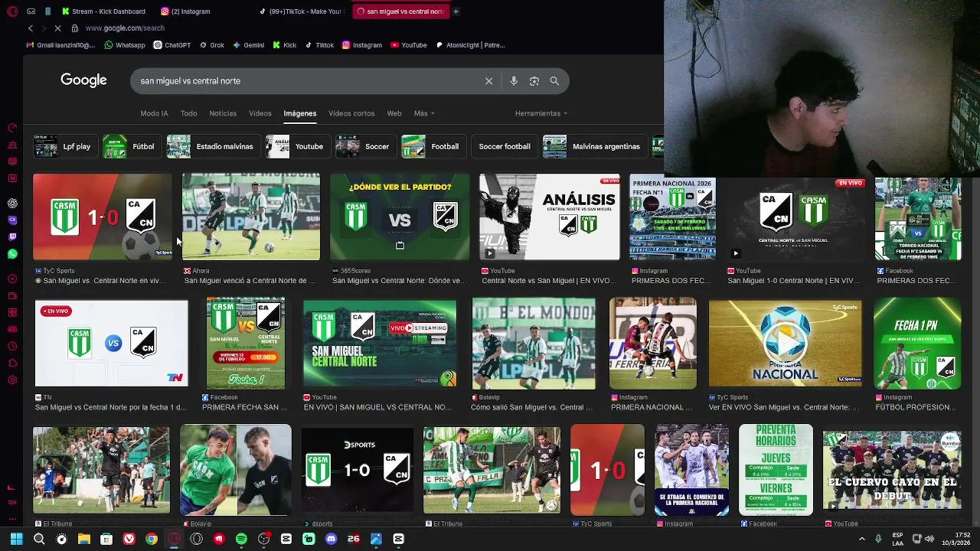Image resolution: width=980 pixels, height=551 pixels.
Task: Filter images by Soccer football chip
Action: [504, 146]
